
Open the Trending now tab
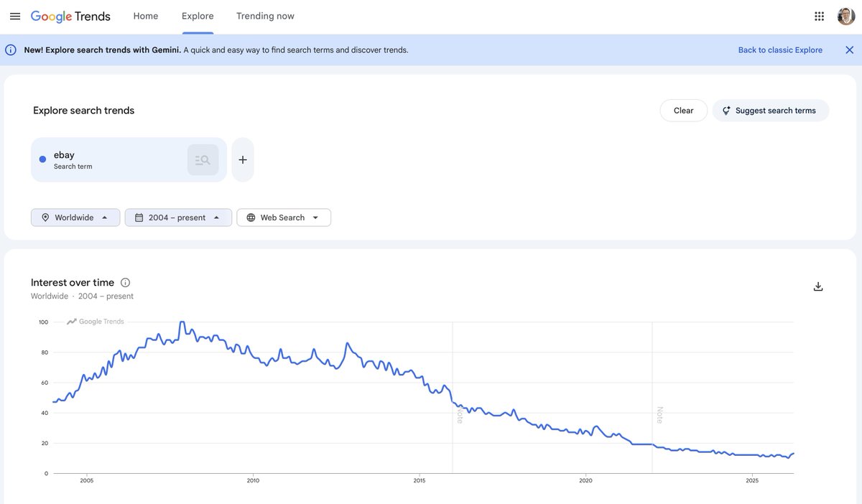click(x=265, y=16)
